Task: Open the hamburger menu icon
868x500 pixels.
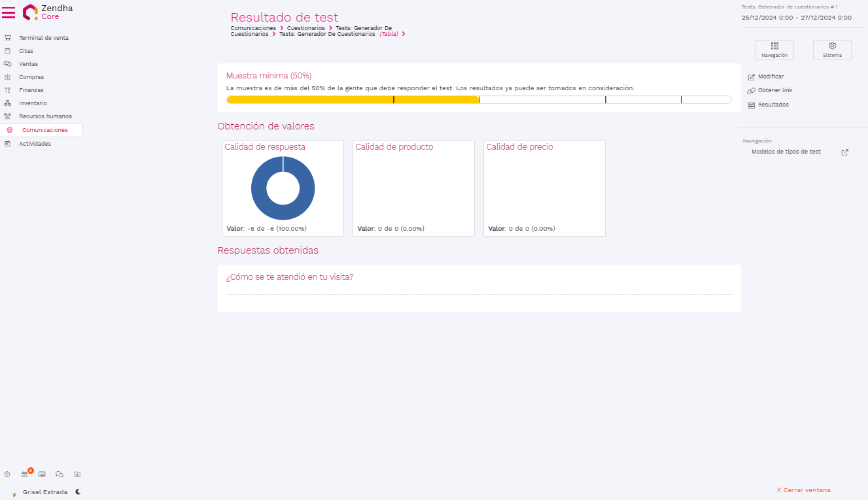Action: (x=9, y=12)
